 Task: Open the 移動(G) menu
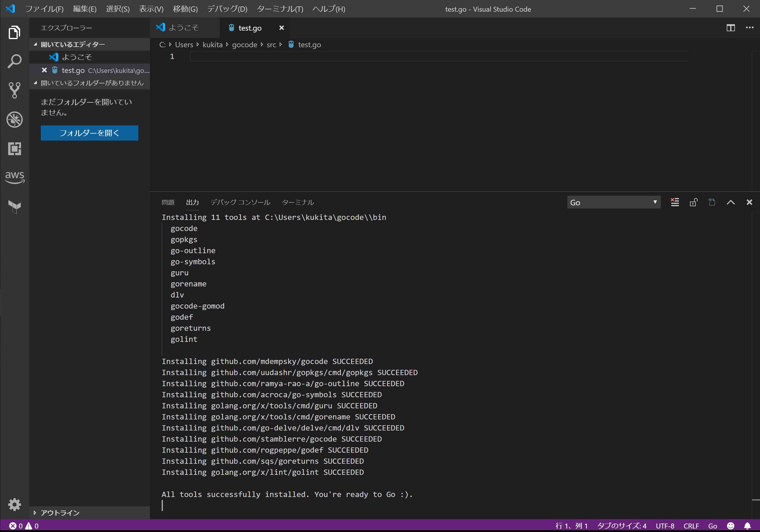click(185, 9)
